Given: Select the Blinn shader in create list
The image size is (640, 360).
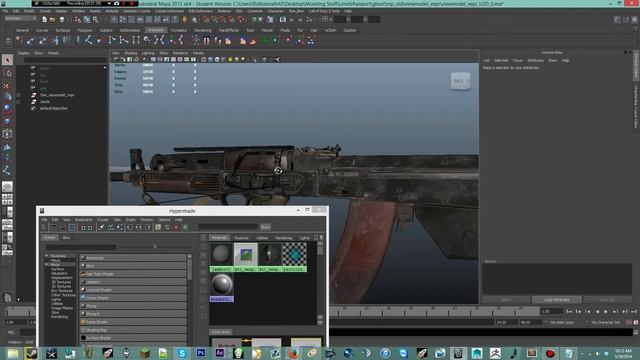Looking at the screenshot, I should 133,266.
